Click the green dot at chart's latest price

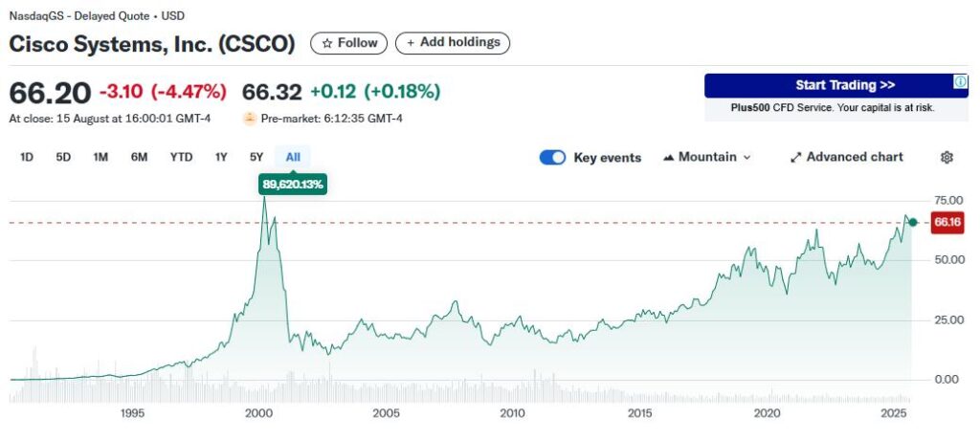913,222
